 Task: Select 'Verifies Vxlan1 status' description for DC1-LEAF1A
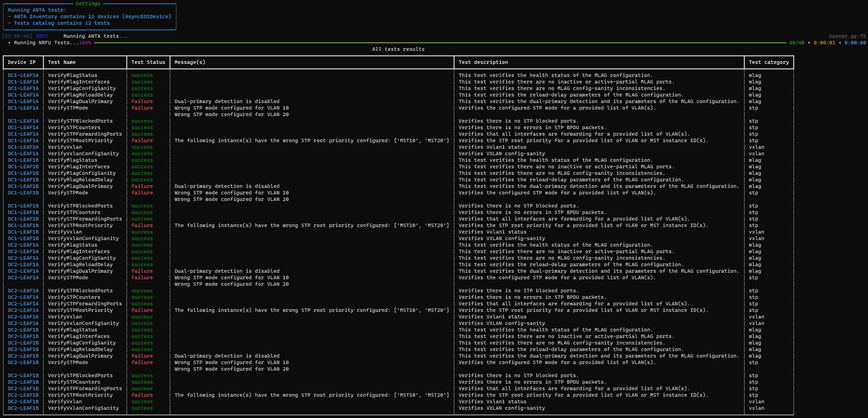[493, 147]
